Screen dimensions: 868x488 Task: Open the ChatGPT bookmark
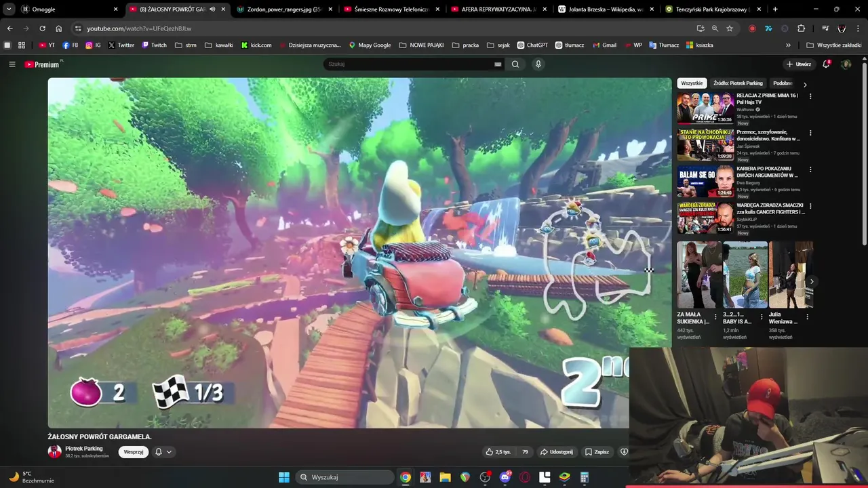532,45
